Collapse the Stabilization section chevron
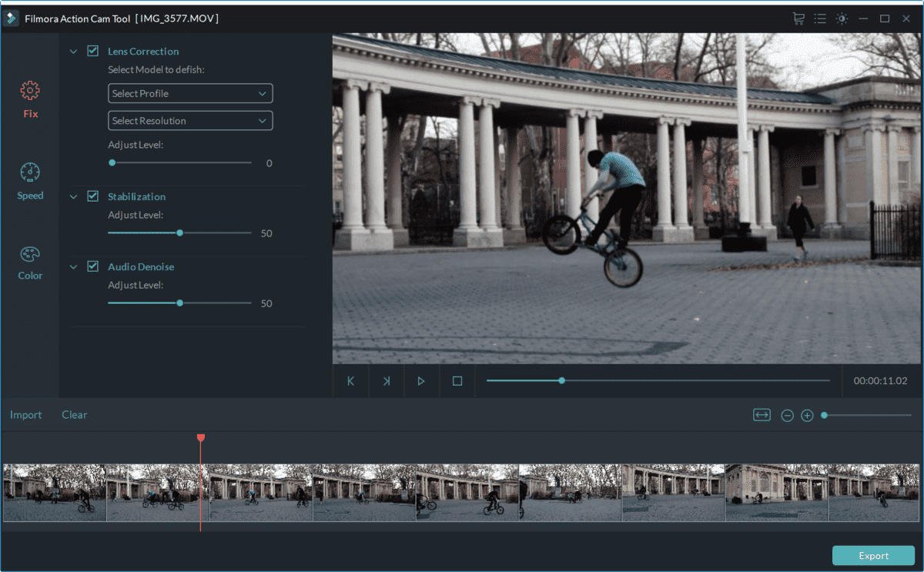924x572 pixels. point(74,197)
